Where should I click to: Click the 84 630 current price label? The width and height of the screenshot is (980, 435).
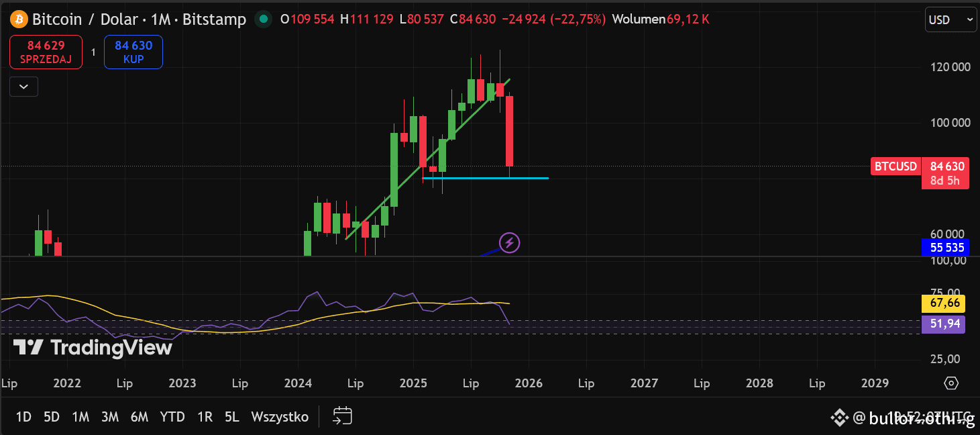(946, 166)
